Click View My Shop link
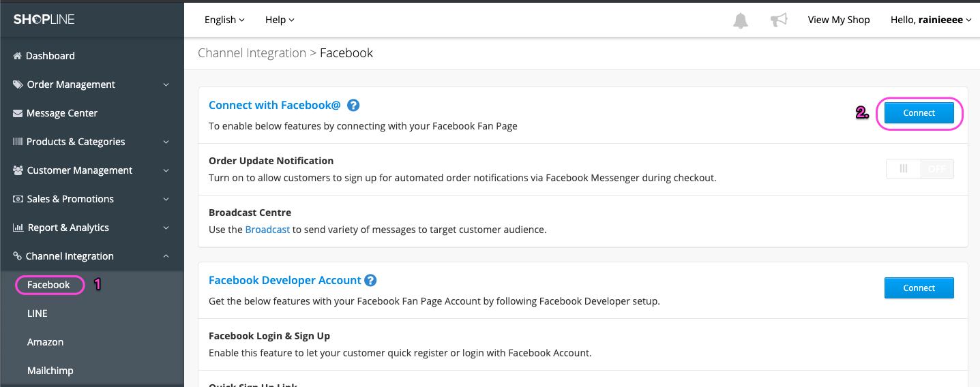 (839, 20)
